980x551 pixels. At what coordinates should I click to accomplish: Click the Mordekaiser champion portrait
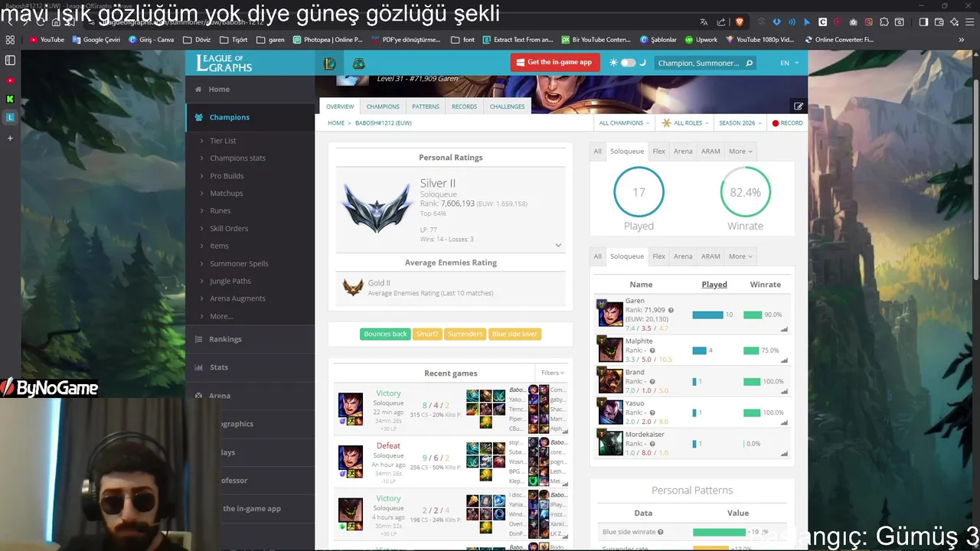coord(610,443)
